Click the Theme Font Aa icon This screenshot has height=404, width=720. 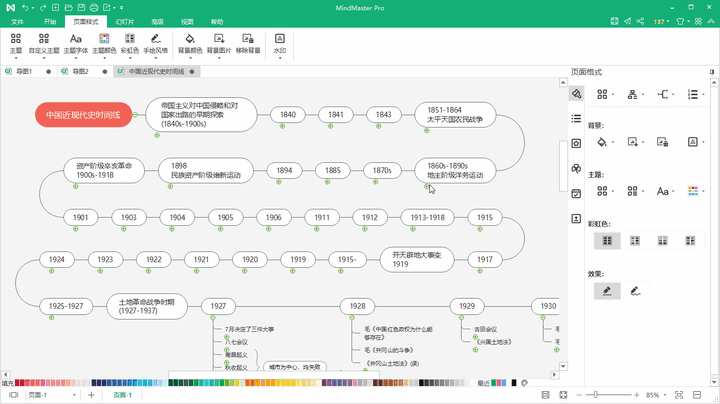coord(76,39)
